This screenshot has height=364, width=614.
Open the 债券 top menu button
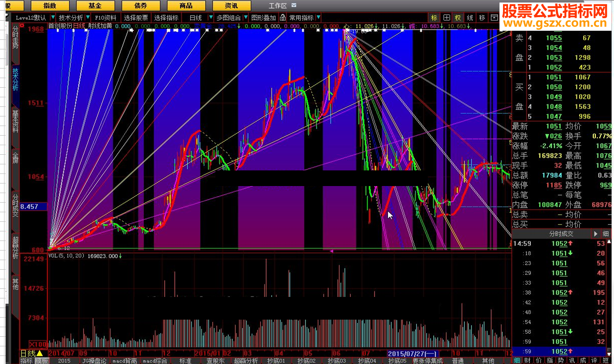tap(140, 6)
